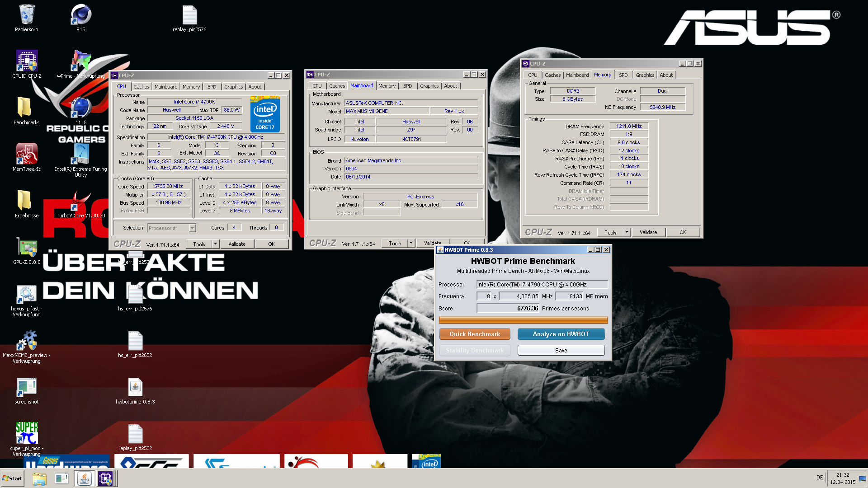Click the HWBOT Prime orange progress bar

pos(523,320)
